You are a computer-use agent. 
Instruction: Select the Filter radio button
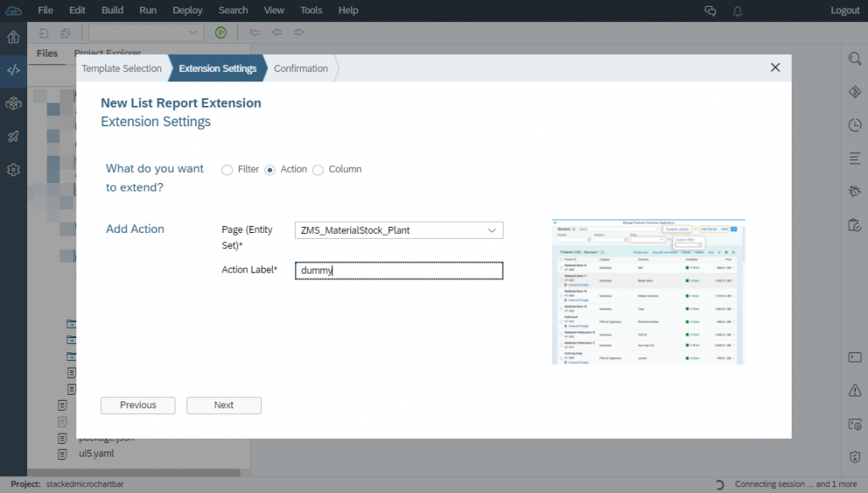point(227,170)
